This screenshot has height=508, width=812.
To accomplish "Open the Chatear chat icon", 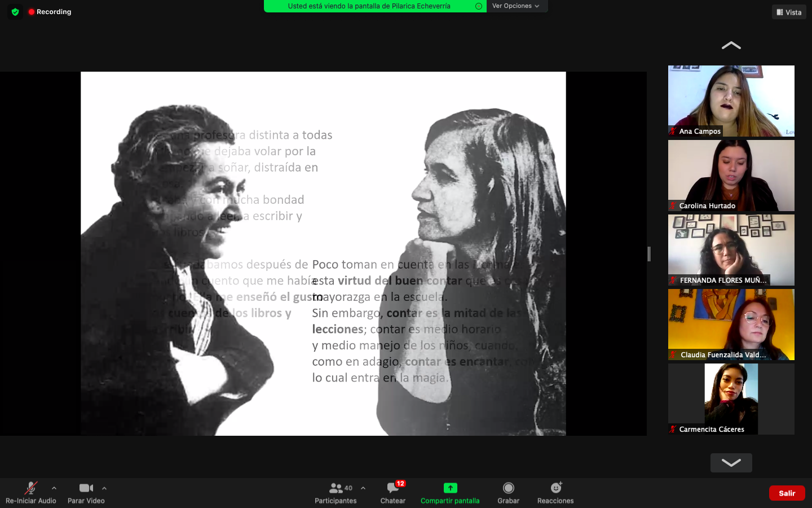I will (393, 488).
